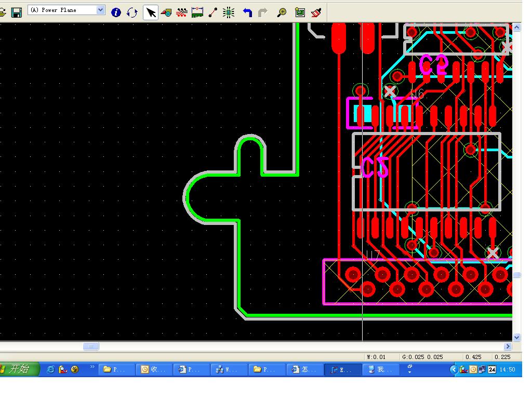Click the Board view icon
This screenshot has height=399, width=532.
point(300,12)
